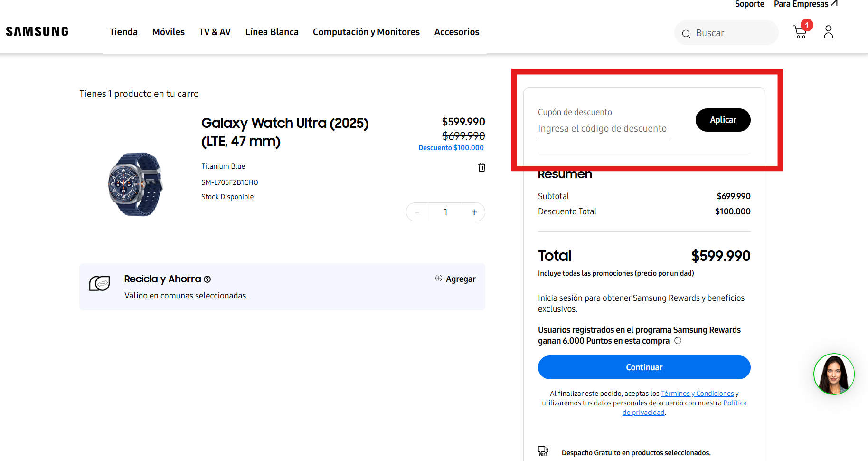This screenshot has height=461, width=868.
Task: Open the Móviles menu
Action: click(x=169, y=32)
